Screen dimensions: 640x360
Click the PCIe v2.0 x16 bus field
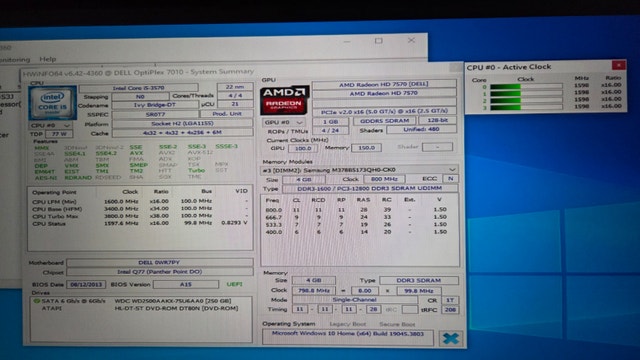point(384,111)
